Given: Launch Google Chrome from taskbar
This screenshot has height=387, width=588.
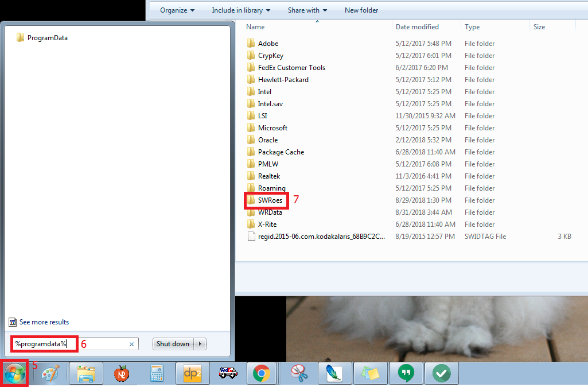Looking at the screenshot, I should click(x=262, y=374).
